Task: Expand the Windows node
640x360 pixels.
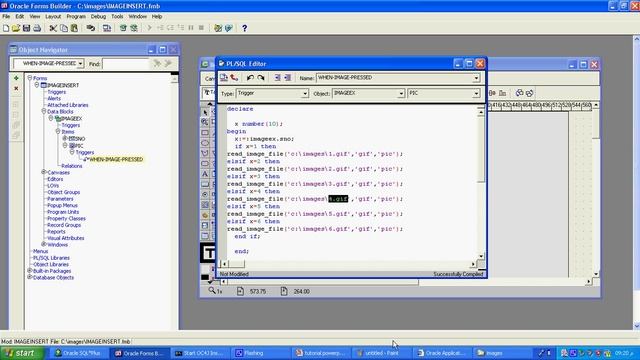Action: (x=44, y=244)
